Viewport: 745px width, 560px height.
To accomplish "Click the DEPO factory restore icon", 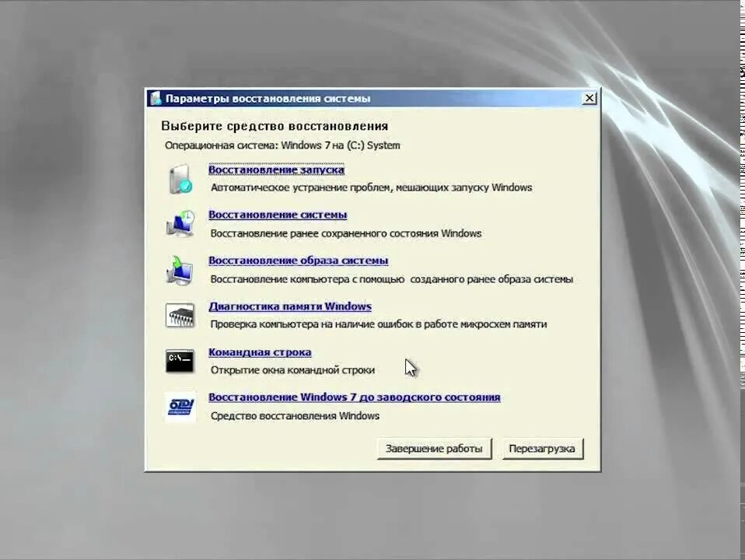I will click(x=180, y=407).
